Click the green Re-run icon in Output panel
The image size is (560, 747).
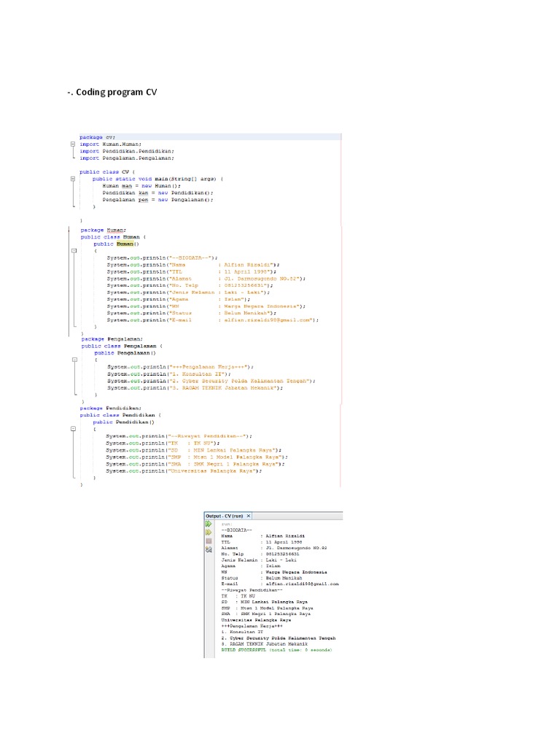pos(209,524)
